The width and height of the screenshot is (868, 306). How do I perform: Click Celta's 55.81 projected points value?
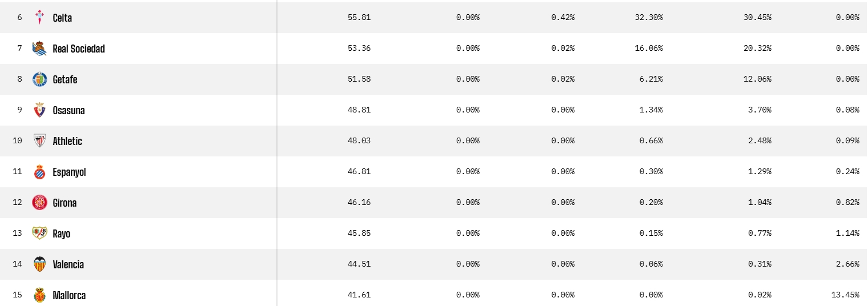coord(359,18)
